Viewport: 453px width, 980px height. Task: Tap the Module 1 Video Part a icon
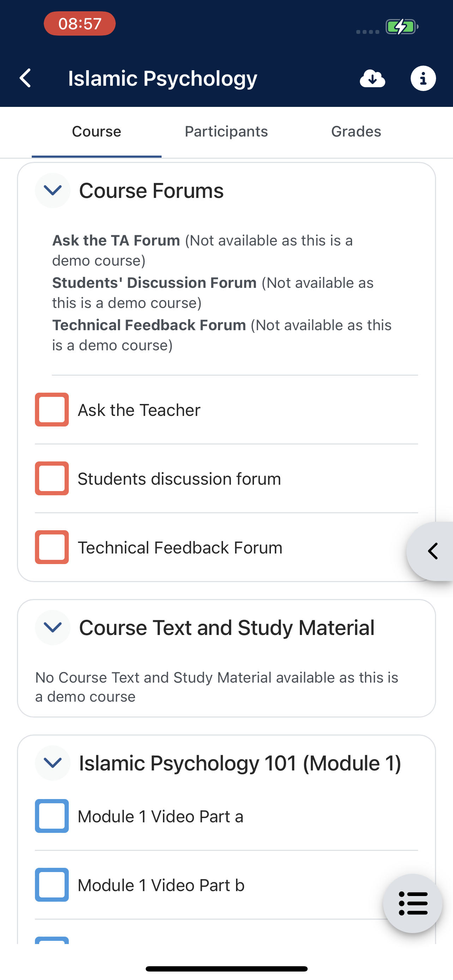[x=52, y=816]
